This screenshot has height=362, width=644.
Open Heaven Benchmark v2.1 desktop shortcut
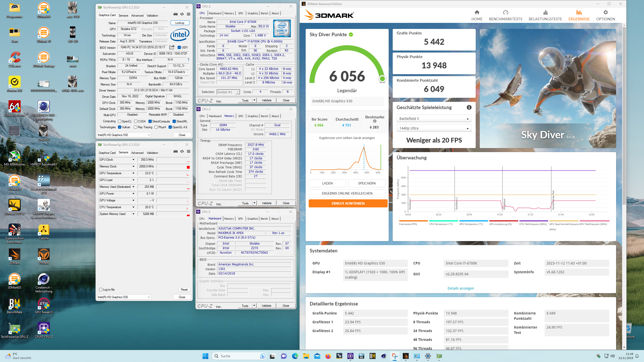point(44,185)
